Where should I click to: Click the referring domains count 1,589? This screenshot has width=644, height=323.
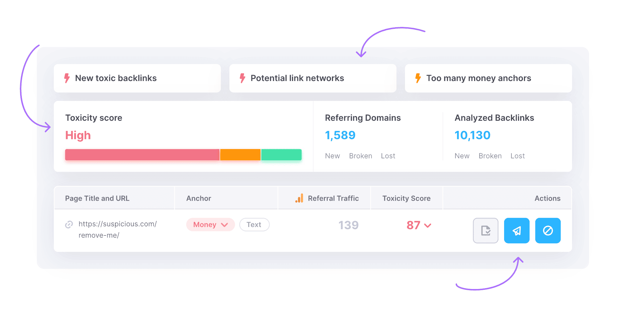coord(340,135)
